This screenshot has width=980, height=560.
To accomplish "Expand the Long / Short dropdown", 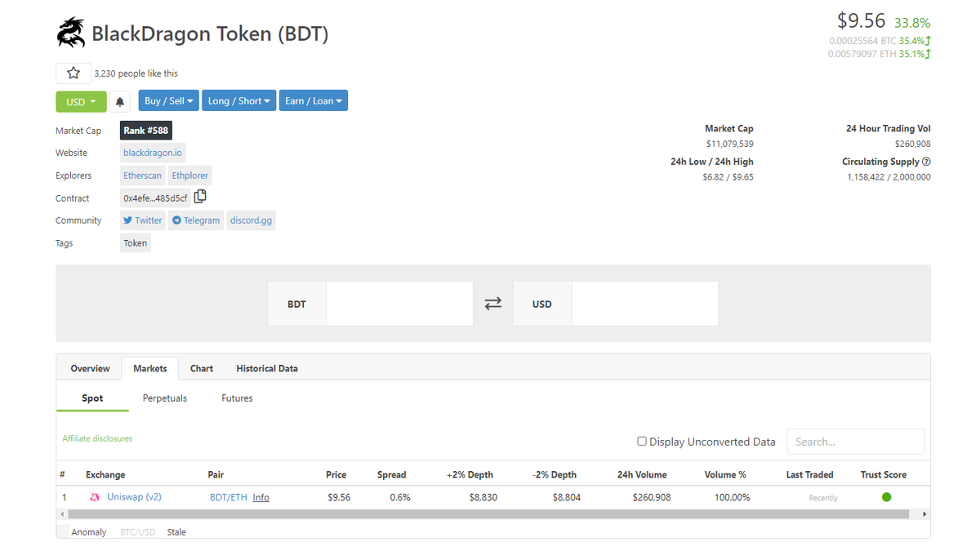I will tap(238, 101).
